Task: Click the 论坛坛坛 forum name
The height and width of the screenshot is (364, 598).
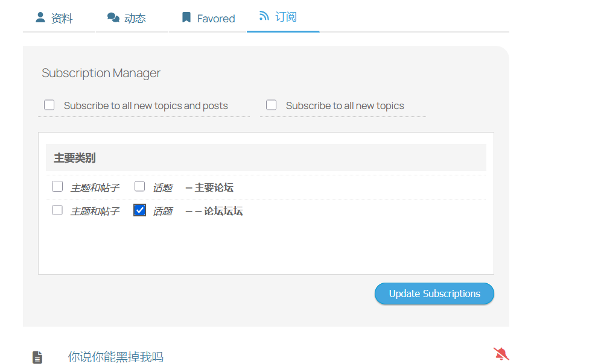Action: pyautogui.click(x=223, y=211)
